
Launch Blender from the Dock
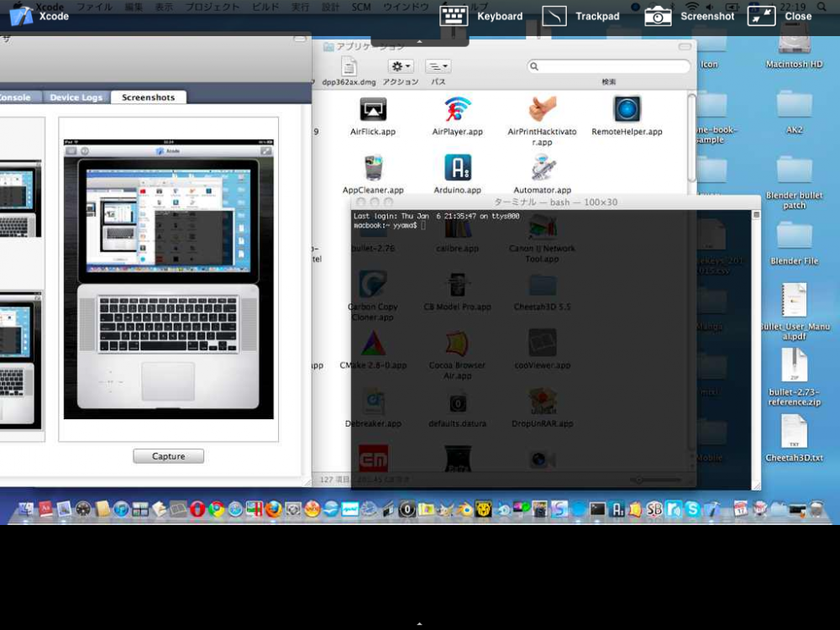point(465,510)
